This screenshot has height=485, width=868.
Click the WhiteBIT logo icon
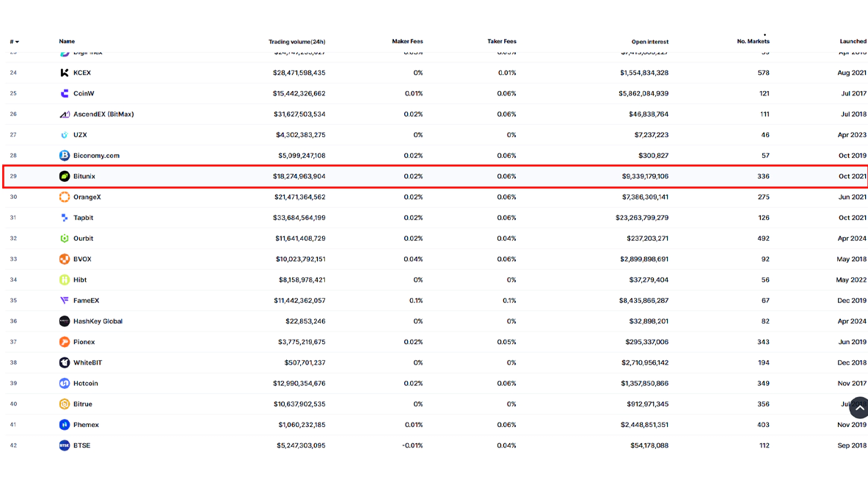[65, 362]
